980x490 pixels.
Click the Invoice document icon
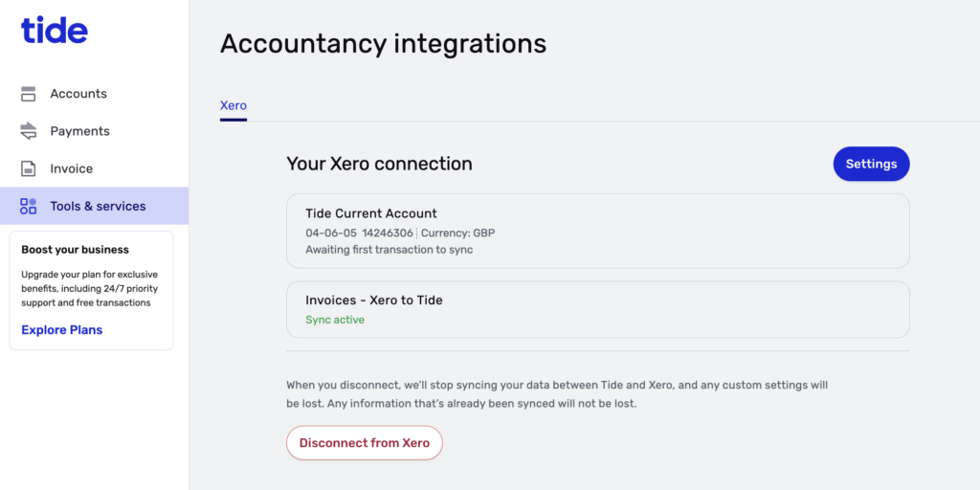coord(28,168)
